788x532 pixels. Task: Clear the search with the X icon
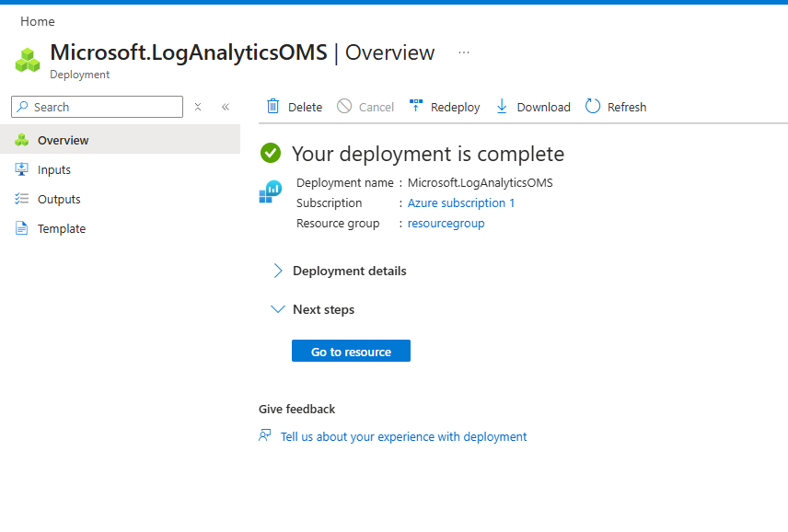pos(198,107)
